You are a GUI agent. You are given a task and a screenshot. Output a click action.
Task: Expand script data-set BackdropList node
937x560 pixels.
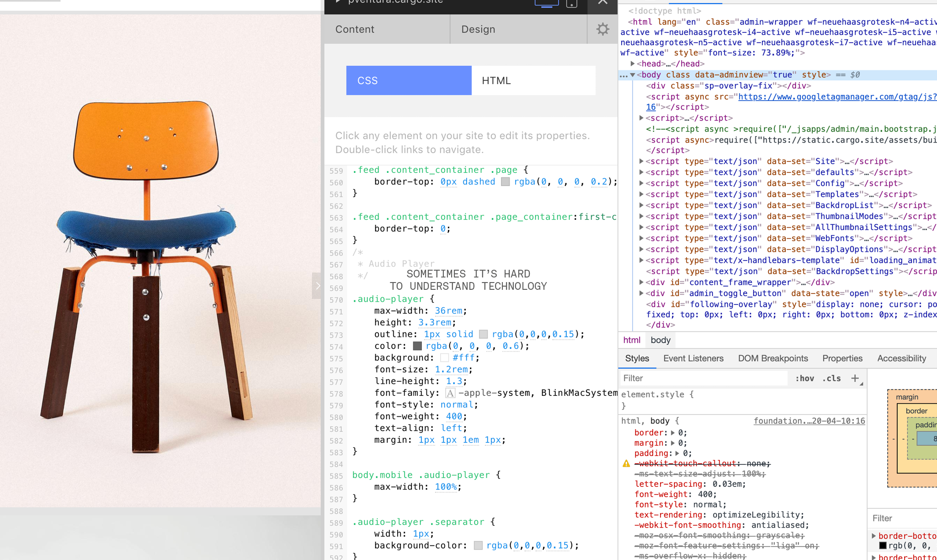click(x=642, y=205)
